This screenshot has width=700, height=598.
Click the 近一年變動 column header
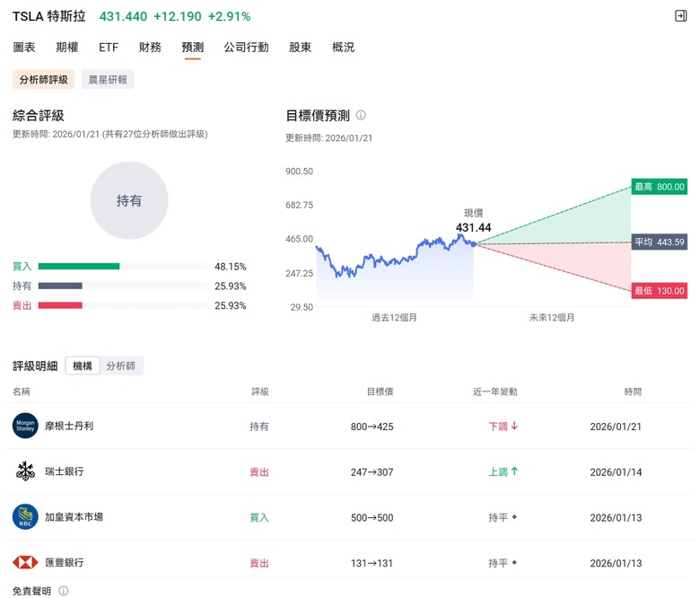tap(495, 391)
